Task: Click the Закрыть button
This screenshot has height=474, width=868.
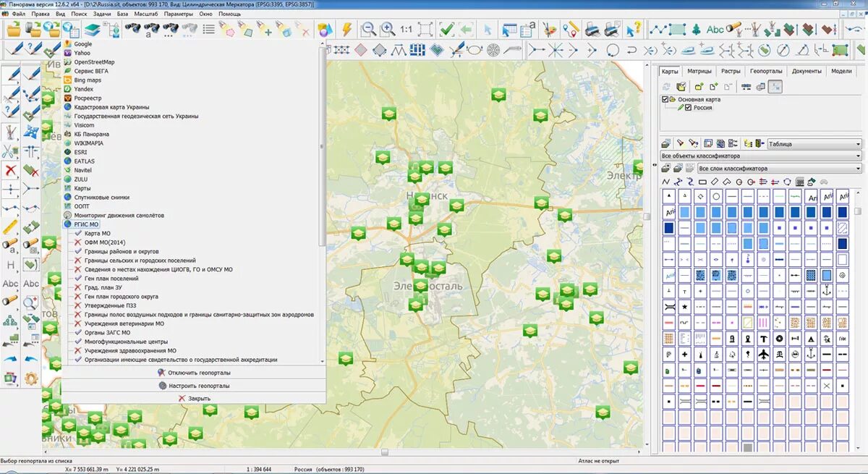Action: (194, 399)
